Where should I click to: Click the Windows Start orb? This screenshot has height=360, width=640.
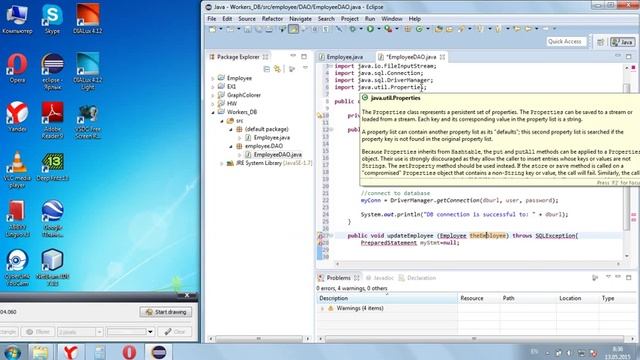(12, 352)
